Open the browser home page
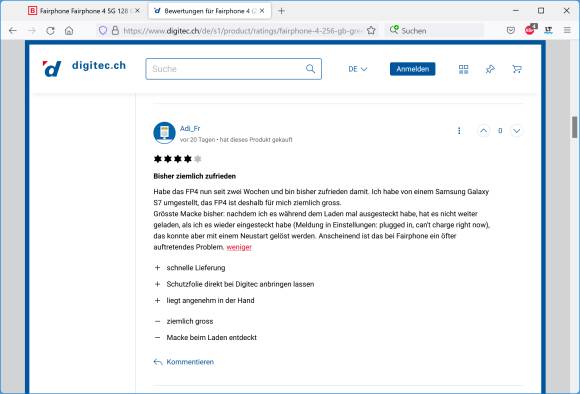Viewport: 580px width, 394px height. (x=69, y=31)
